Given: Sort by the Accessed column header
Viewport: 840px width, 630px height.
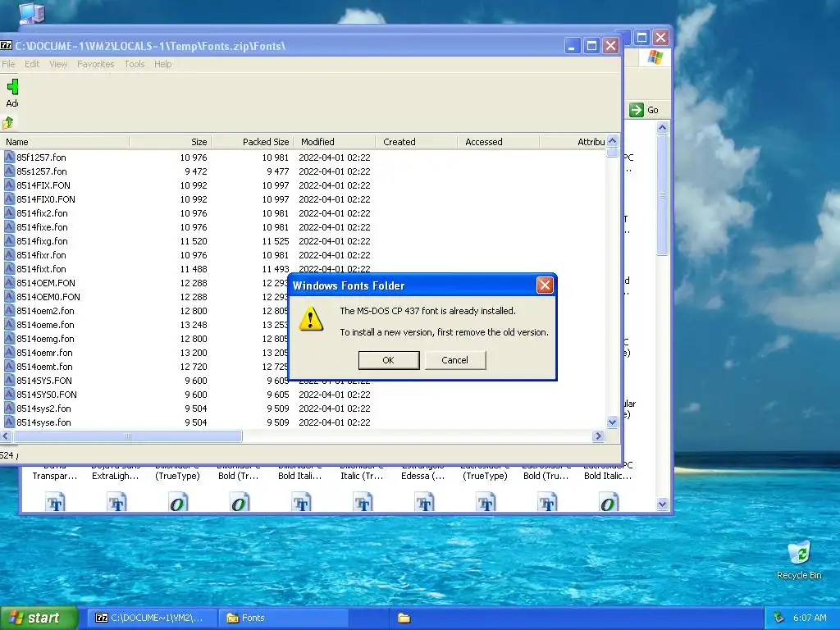Looking at the screenshot, I should [x=499, y=142].
